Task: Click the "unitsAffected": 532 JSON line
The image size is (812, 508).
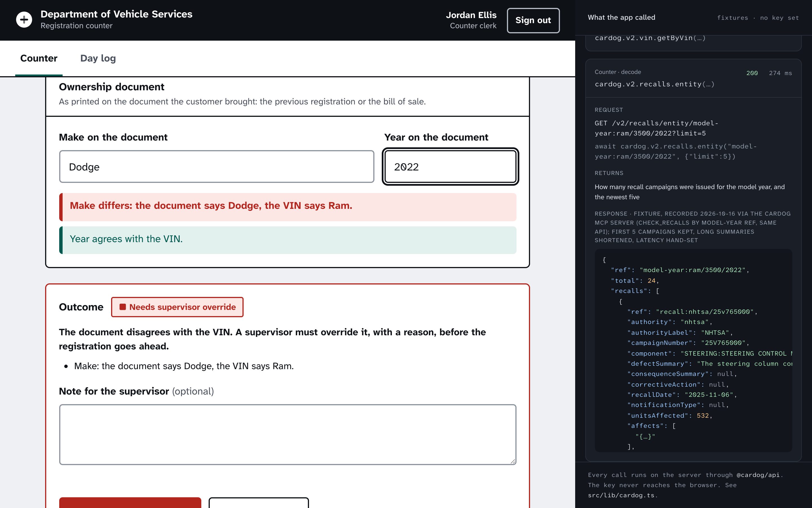Action: pos(669,415)
